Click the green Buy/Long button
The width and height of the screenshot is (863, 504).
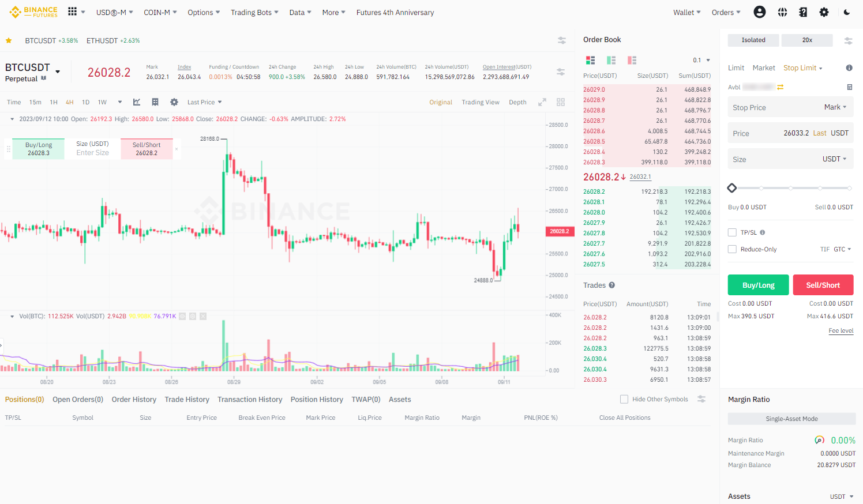click(758, 285)
